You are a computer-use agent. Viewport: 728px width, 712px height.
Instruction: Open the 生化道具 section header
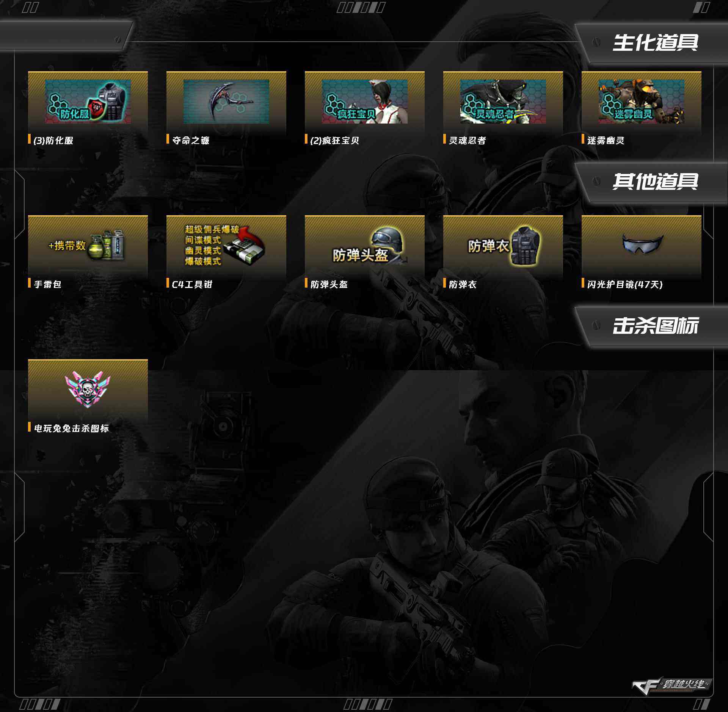pyautogui.click(x=655, y=42)
